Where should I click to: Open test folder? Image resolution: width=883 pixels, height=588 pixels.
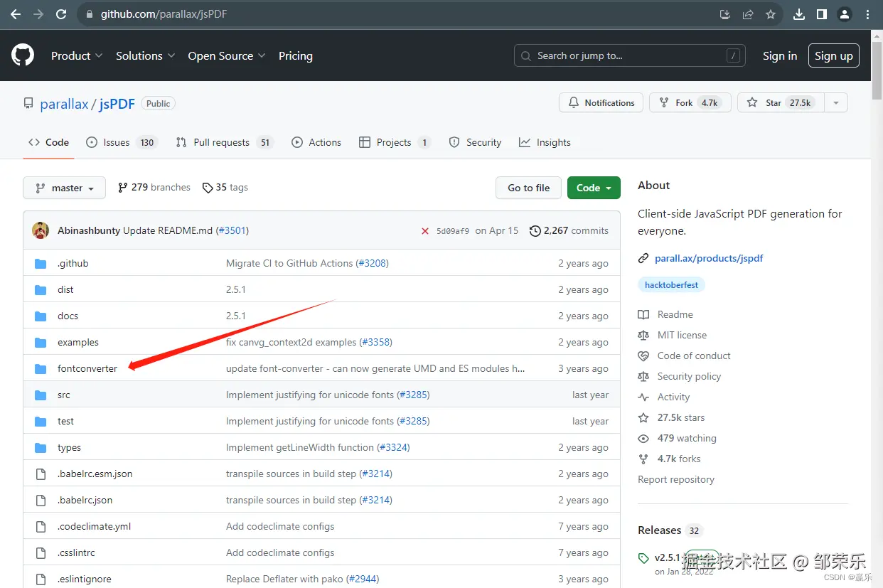point(65,421)
